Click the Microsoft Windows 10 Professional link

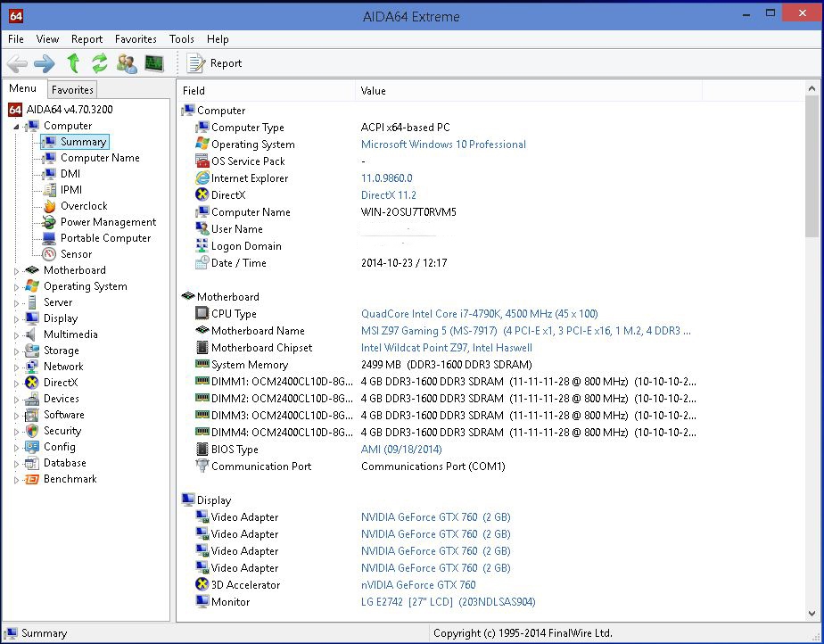pos(443,144)
